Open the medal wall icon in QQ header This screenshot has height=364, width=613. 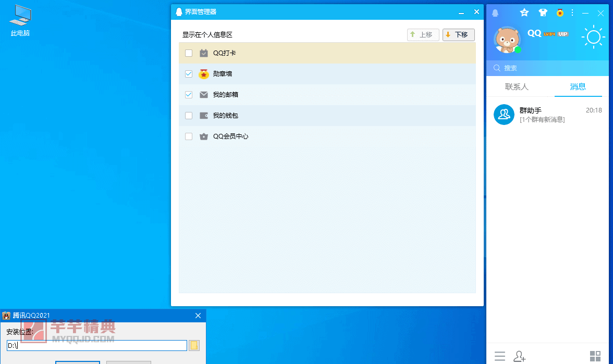pos(560,13)
